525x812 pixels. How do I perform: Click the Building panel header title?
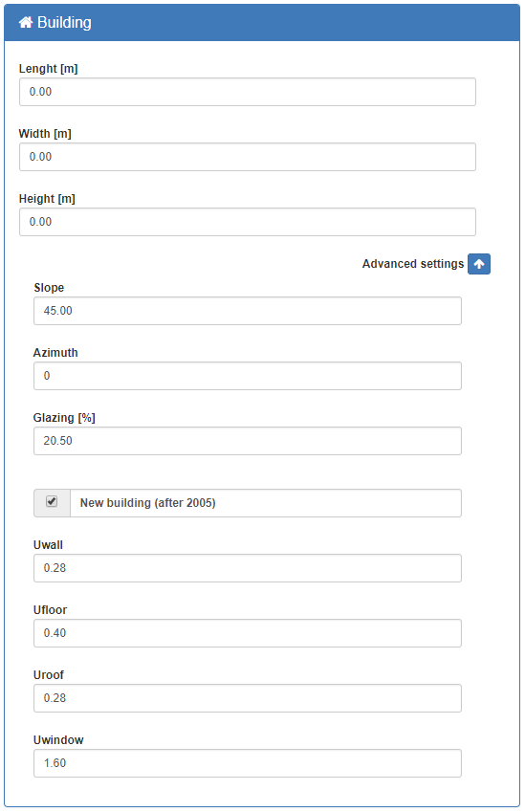pyautogui.click(x=64, y=22)
